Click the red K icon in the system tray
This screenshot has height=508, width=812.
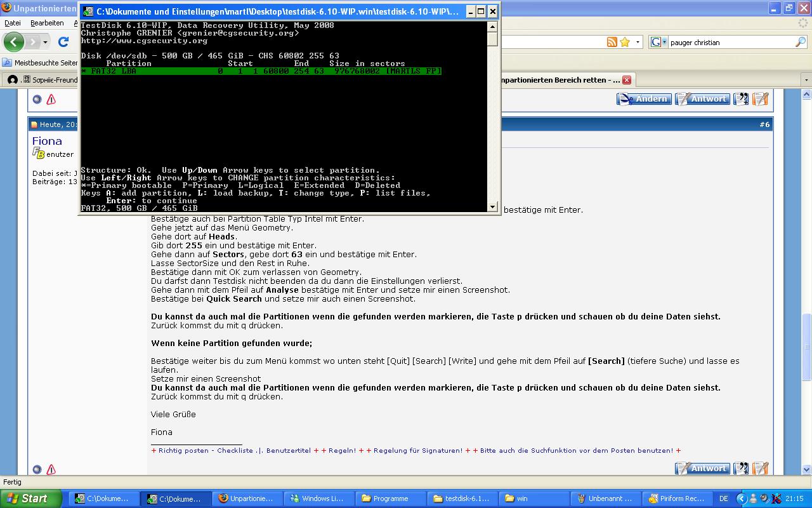pos(776,499)
